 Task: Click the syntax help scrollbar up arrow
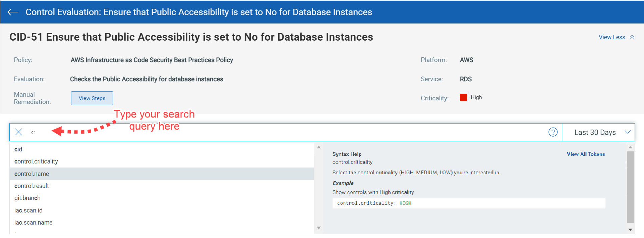630,147
